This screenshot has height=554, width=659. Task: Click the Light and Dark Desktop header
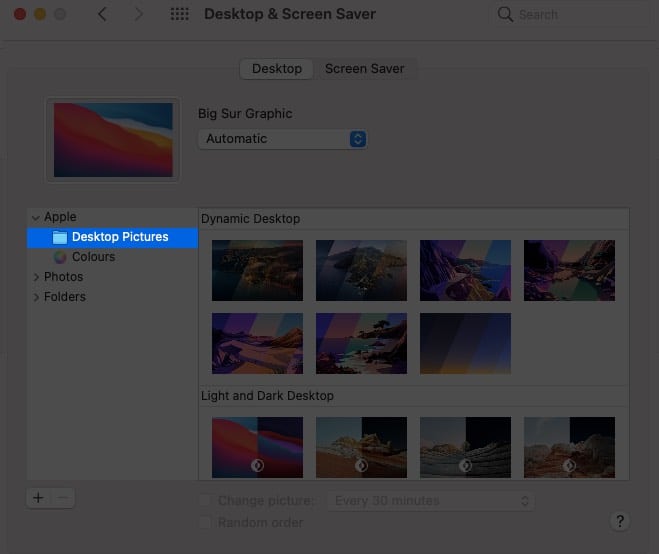tap(267, 396)
